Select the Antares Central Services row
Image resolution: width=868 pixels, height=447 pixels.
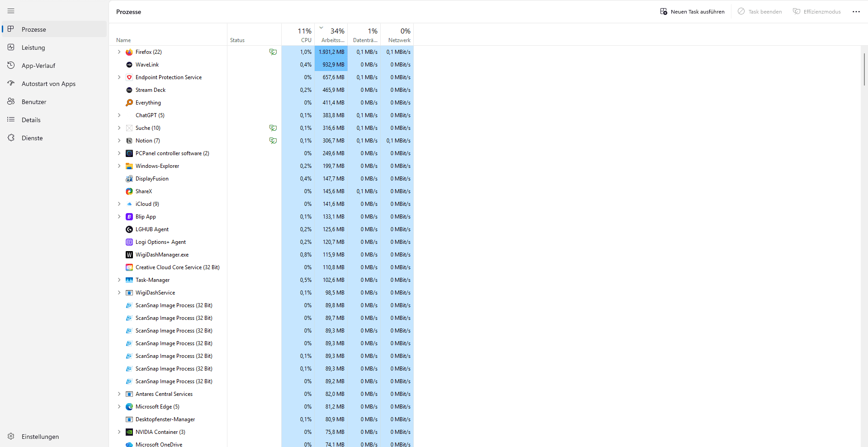click(x=261, y=394)
